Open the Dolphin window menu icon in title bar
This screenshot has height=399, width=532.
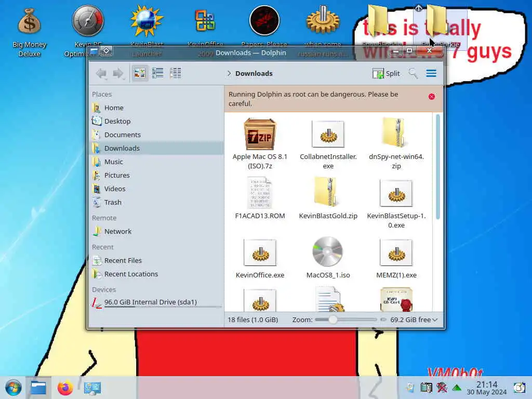(94, 51)
